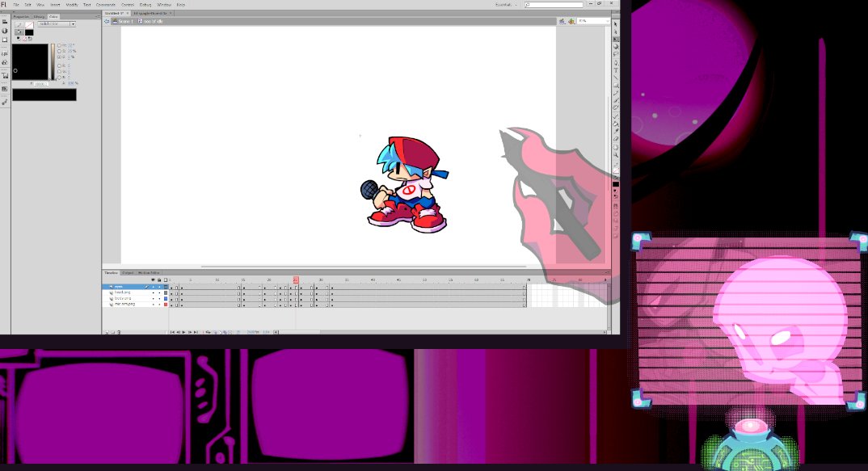Viewport: 868px width, 471px height.
Task: Select the R red radio button
Action: [x=59, y=65]
